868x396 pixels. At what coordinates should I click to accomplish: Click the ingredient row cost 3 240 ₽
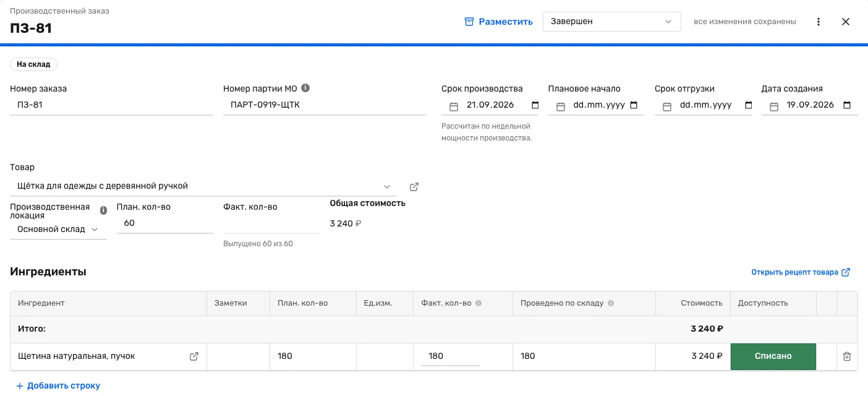[707, 356]
